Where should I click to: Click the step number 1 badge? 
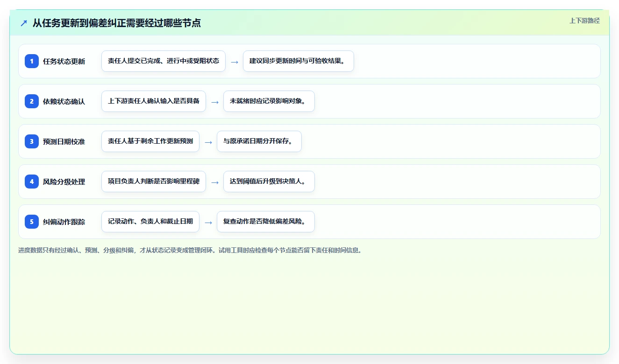click(x=32, y=61)
